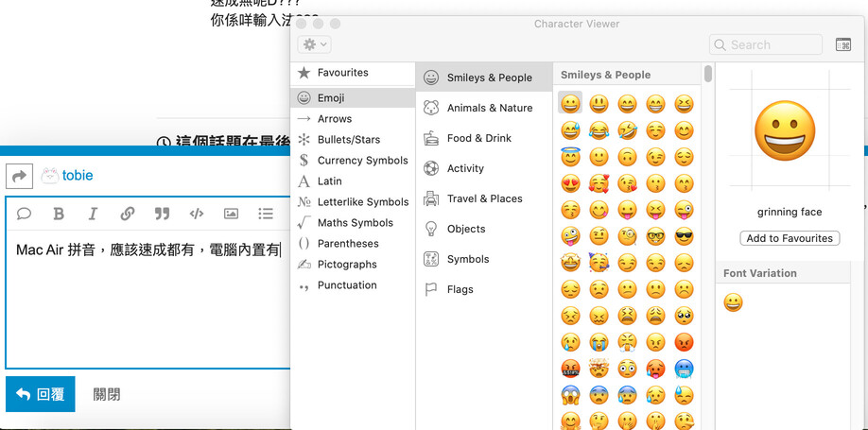The image size is (868, 430).
Task: Pick the partying face emoji
Action: (x=599, y=263)
